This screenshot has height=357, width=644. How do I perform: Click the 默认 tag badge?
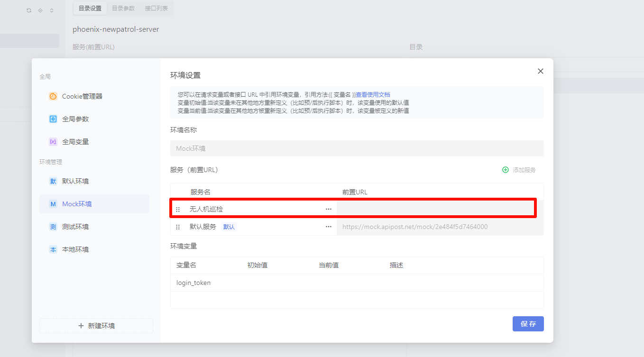coord(229,227)
